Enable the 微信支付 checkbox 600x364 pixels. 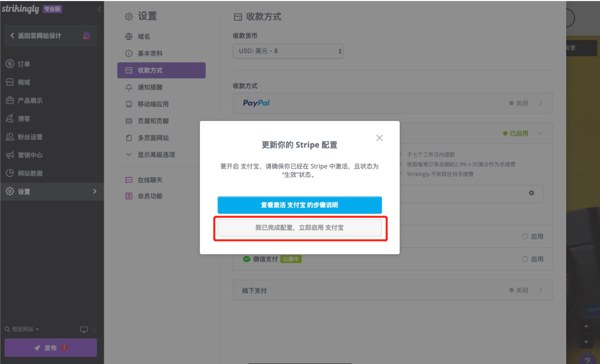tap(525, 259)
